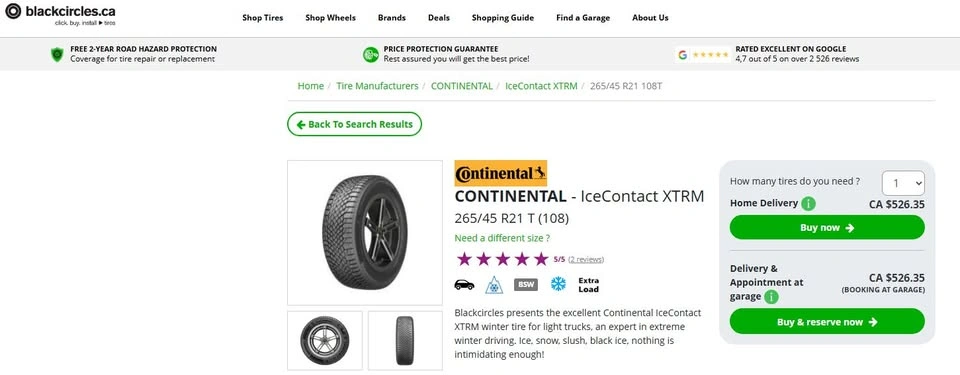Click the mountain snowflake winter rating icon
This screenshot has width=960, height=375.
494,285
